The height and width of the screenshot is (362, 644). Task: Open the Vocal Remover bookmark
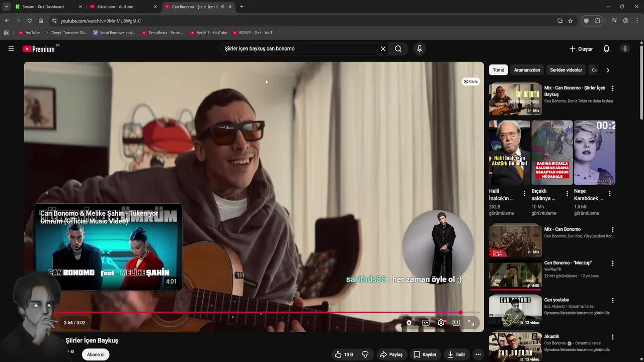[114, 33]
